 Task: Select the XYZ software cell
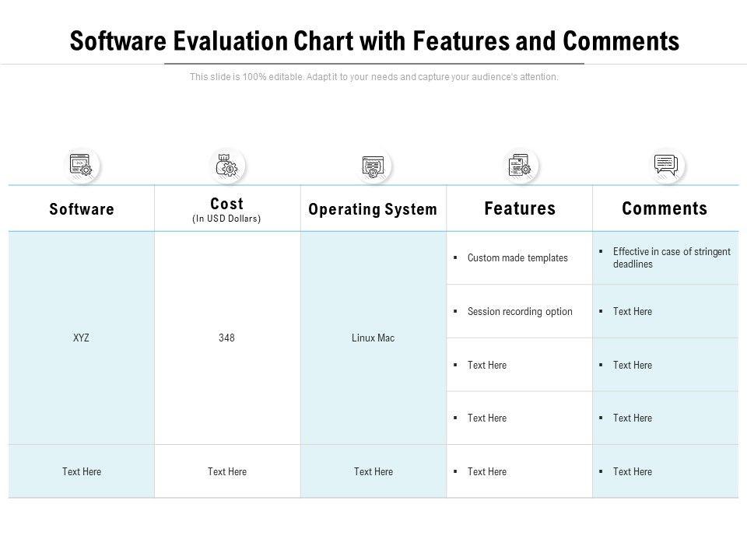(x=81, y=338)
